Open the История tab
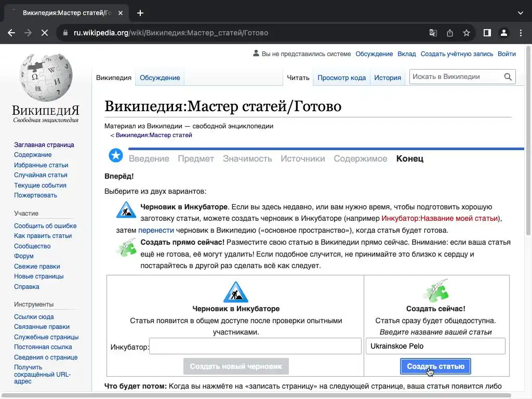Image resolution: width=532 pixels, height=399 pixels. [x=388, y=78]
